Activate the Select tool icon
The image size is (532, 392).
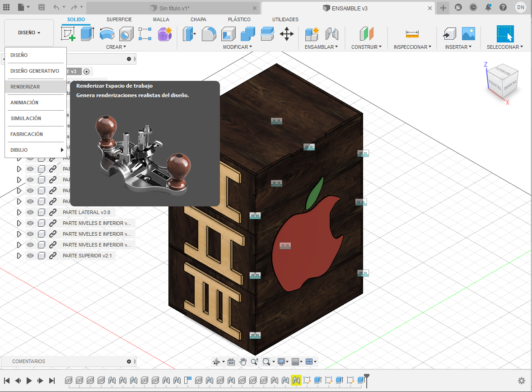(x=505, y=33)
